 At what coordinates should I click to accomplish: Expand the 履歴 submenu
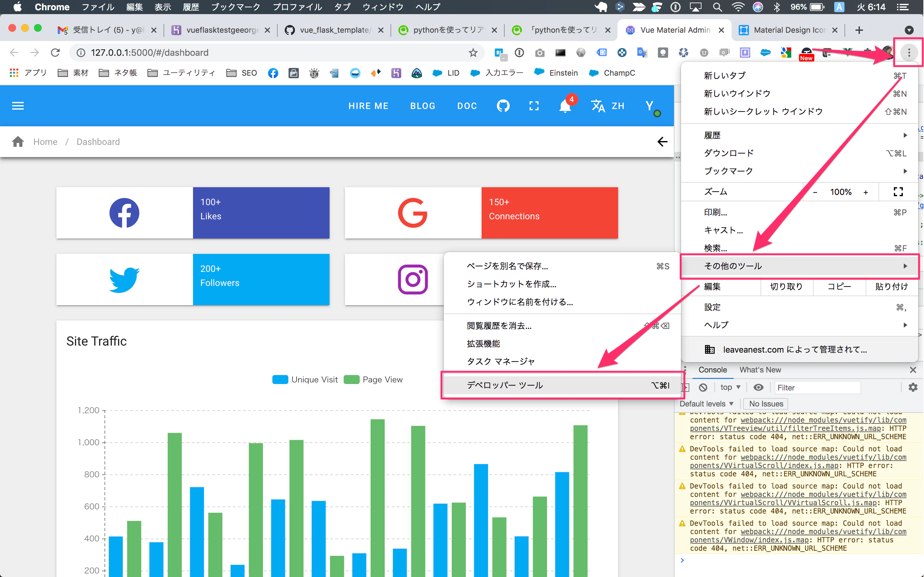click(799, 135)
